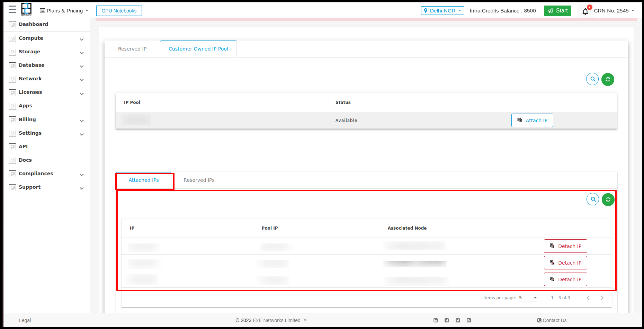Image resolution: width=644 pixels, height=329 pixels.
Task: Expand the Licenses menu chevron
Action: [x=82, y=94]
